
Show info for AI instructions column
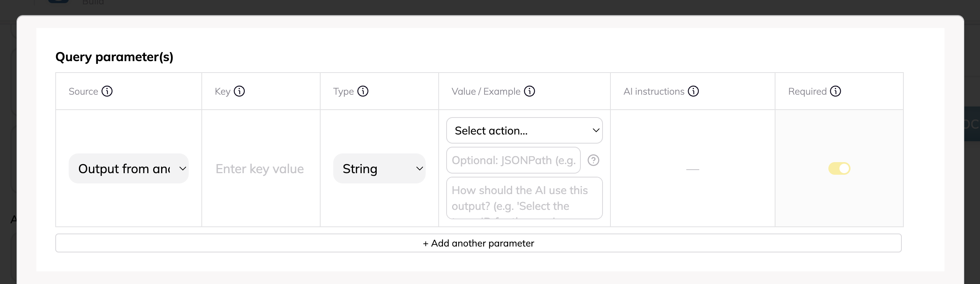click(x=693, y=91)
